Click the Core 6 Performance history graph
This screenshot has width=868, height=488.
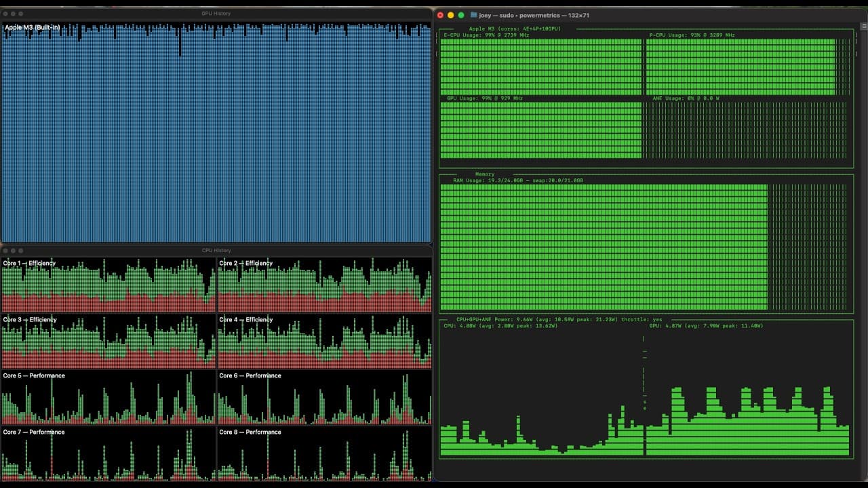pos(324,398)
